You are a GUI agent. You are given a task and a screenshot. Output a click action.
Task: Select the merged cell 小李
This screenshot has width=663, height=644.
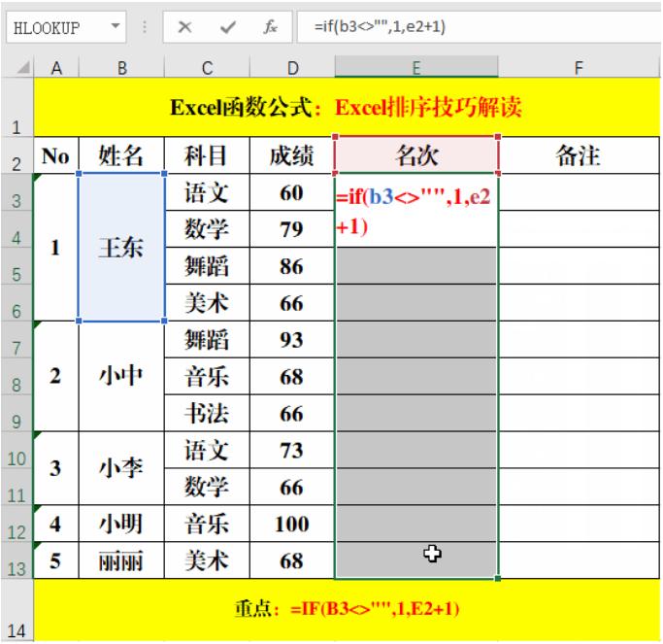(x=121, y=468)
